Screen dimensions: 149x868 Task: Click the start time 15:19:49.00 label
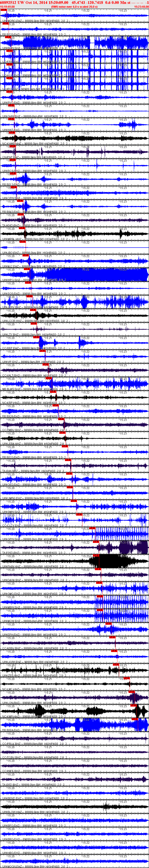coord(7,6)
